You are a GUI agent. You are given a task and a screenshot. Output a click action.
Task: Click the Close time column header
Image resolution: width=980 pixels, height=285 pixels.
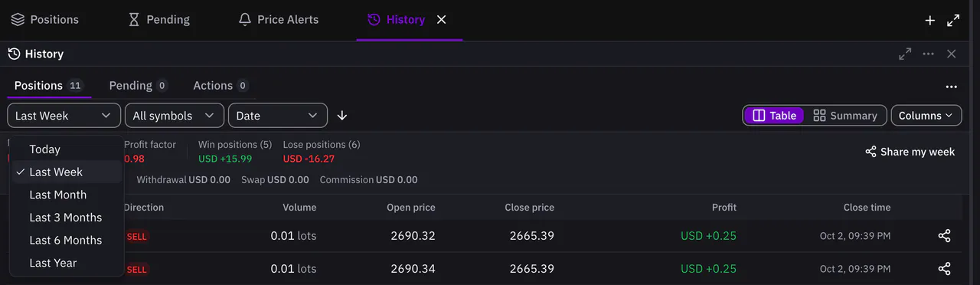click(x=867, y=208)
